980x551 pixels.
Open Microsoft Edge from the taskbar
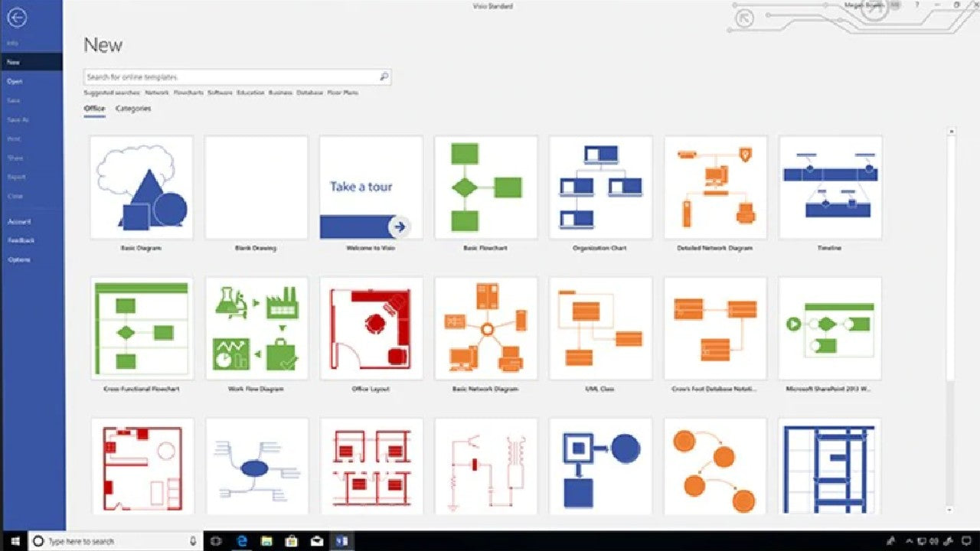click(x=243, y=541)
